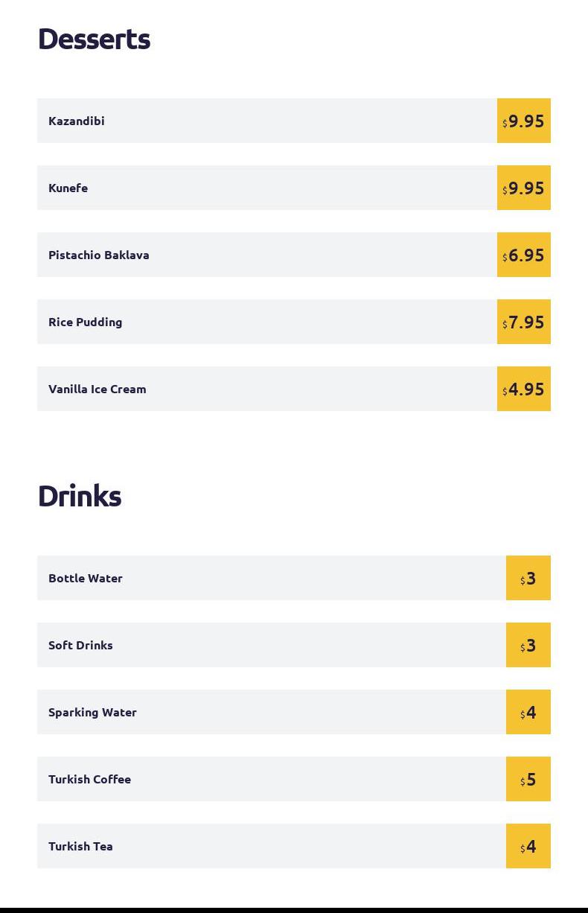The width and height of the screenshot is (588, 913).
Task: Select the Kunefe menu item
Action: (68, 188)
